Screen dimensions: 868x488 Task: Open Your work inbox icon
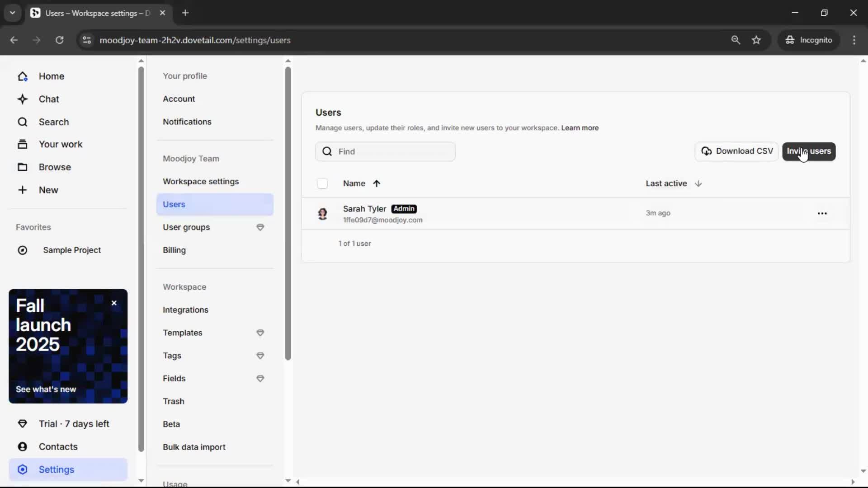23,144
